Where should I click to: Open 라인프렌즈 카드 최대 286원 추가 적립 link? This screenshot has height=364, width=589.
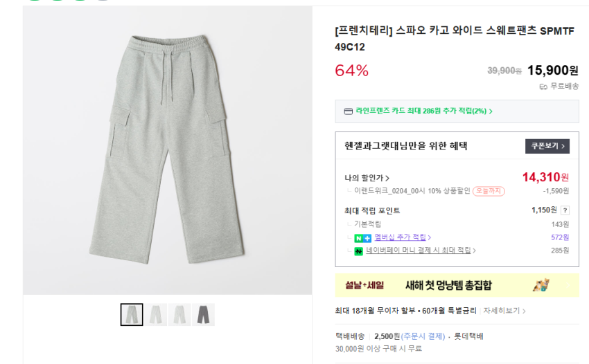(x=423, y=111)
